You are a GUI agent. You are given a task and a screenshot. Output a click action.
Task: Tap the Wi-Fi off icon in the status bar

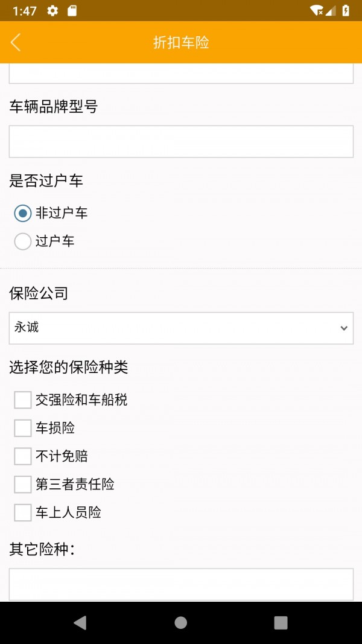(316, 10)
